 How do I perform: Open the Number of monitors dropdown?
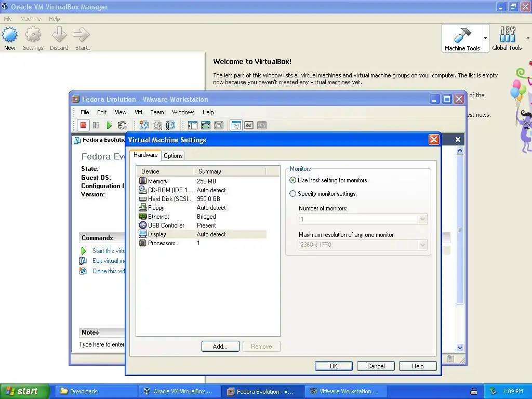tap(422, 219)
